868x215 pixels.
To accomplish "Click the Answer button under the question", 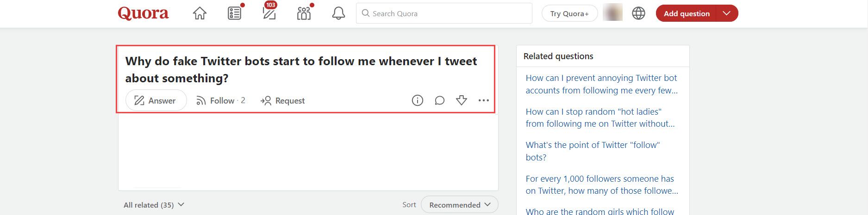I will [x=156, y=100].
